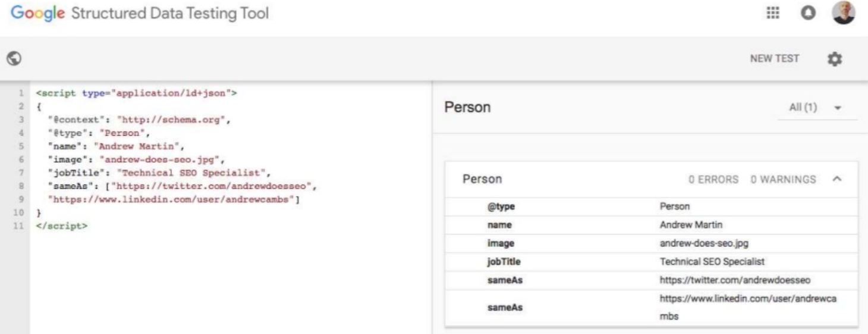Viewport: 868px width, 334px height.
Task: Collapse the Person result card
Action: point(837,179)
